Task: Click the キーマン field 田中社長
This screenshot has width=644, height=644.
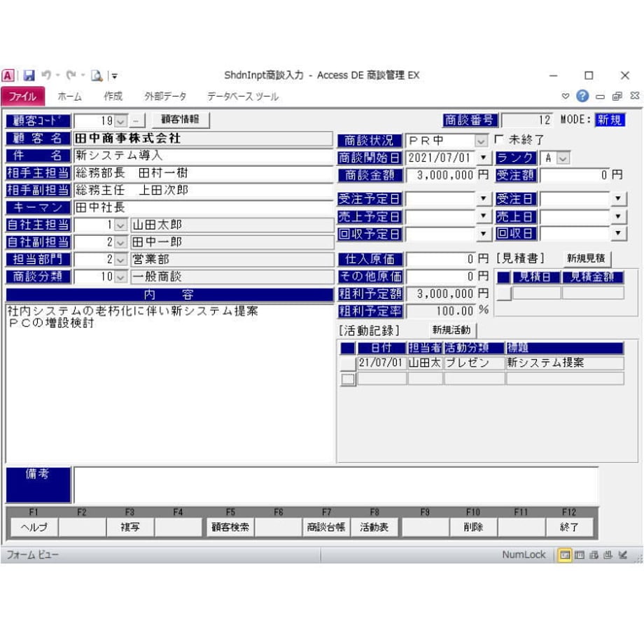Action: (x=203, y=207)
